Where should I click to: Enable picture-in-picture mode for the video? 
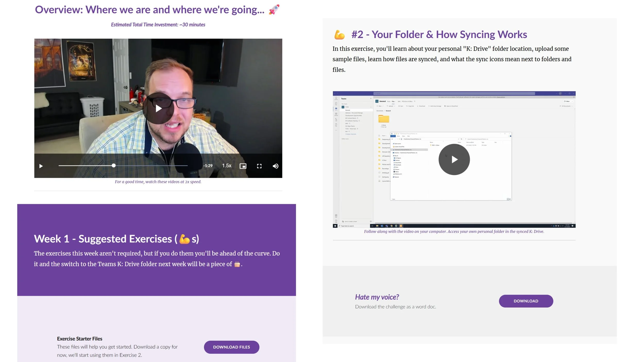243,166
